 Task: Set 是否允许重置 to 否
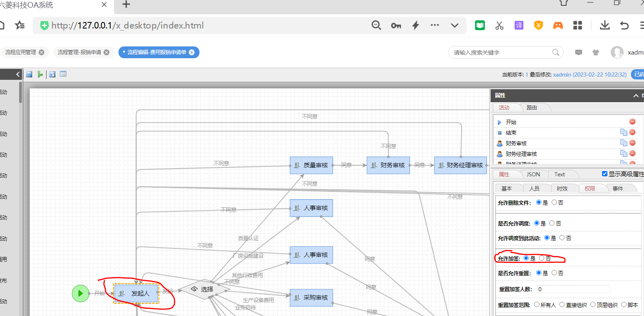[x=554, y=273]
